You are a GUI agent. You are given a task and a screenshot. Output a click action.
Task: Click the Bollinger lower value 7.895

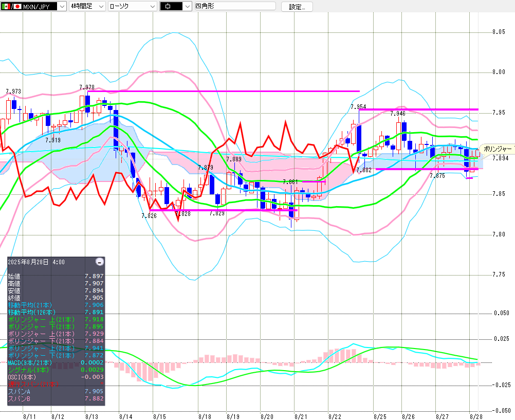(94, 326)
